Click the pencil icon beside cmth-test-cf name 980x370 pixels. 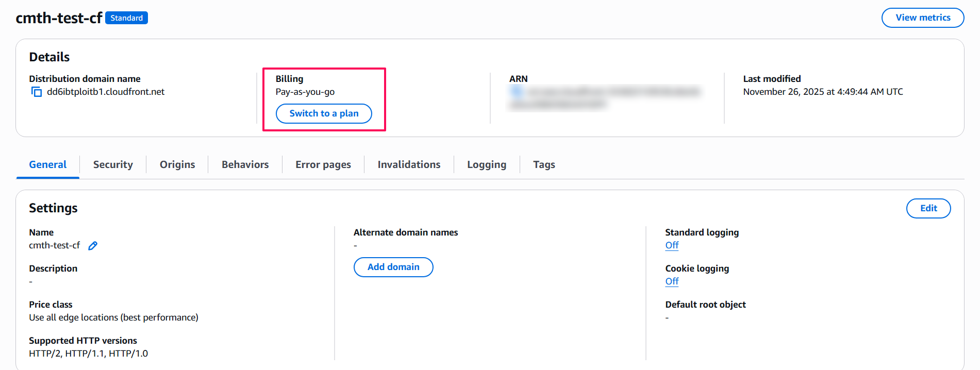point(93,246)
